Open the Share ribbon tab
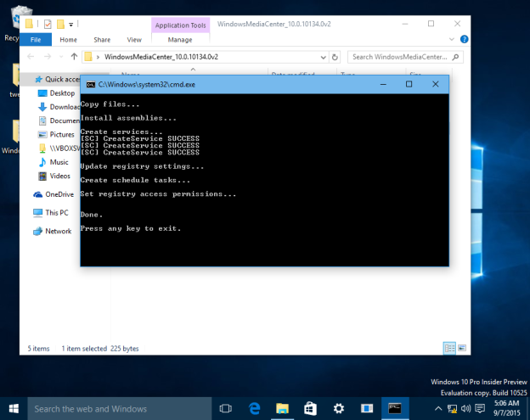The height and width of the screenshot is (420, 530). [102, 40]
